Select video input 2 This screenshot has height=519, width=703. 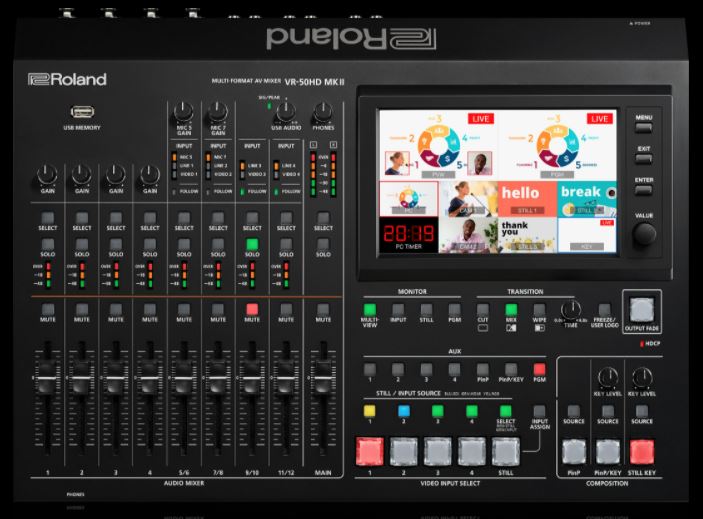tap(404, 452)
